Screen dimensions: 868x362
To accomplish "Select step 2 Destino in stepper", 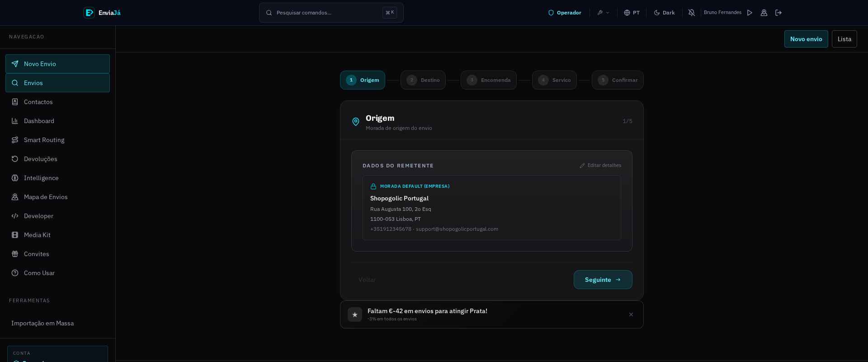I will [423, 80].
